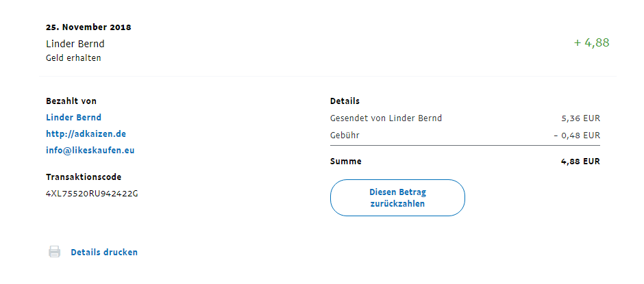Select the transaction code 4XL75520RU942422G

92,193
